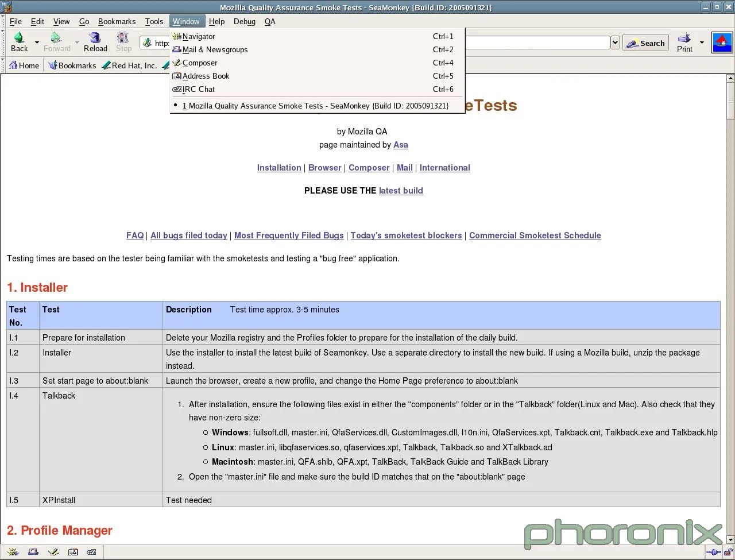Screen dimensions: 735x560
Task: Follow the Mail section link
Action: point(405,168)
